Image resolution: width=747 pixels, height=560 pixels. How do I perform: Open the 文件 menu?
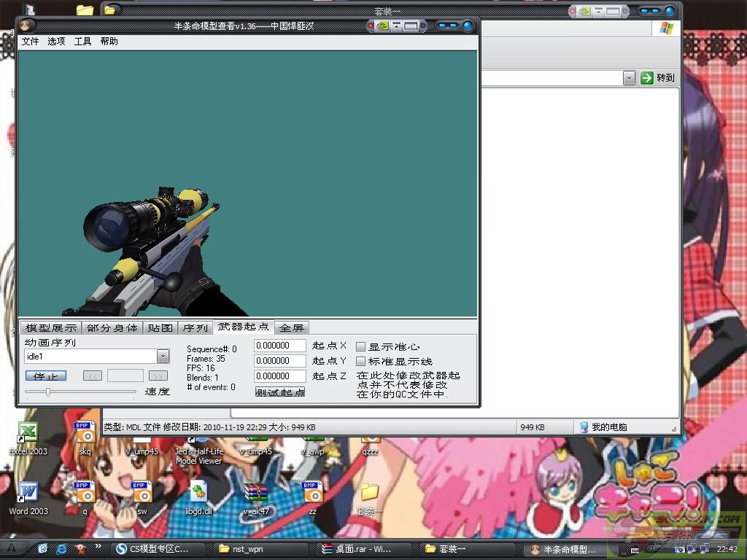pyautogui.click(x=31, y=42)
